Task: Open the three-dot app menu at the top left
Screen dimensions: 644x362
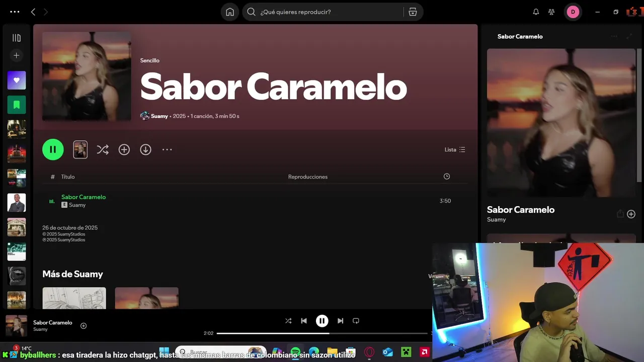Action: pos(15,12)
